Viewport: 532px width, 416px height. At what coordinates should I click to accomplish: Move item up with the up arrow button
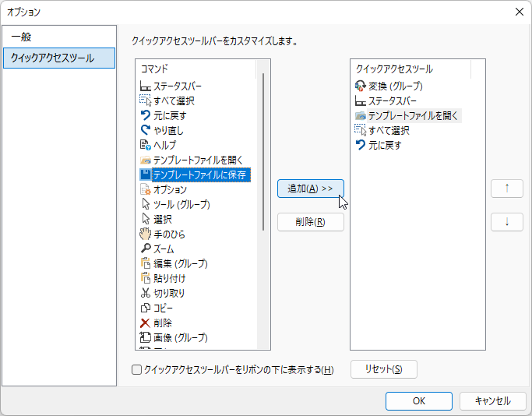(x=507, y=189)
